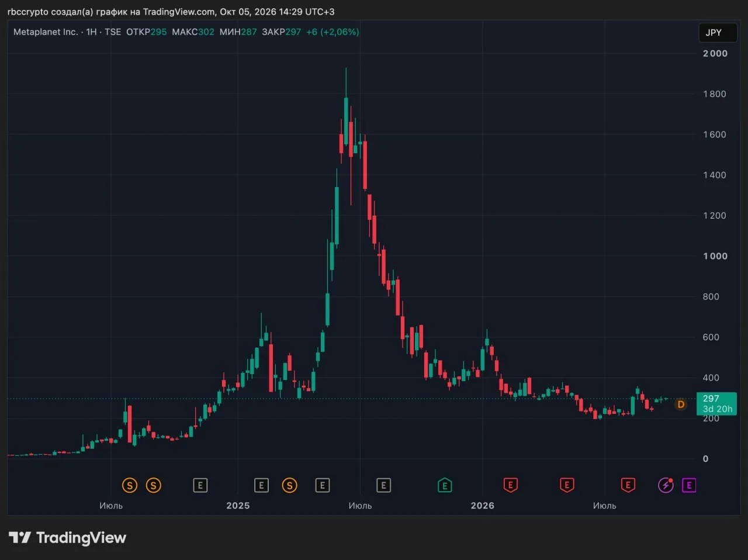Image resolution: width=748 pixels, height=560 pixels.
Task: Open the middle red E earnings marker
Action: pos(567,485)
